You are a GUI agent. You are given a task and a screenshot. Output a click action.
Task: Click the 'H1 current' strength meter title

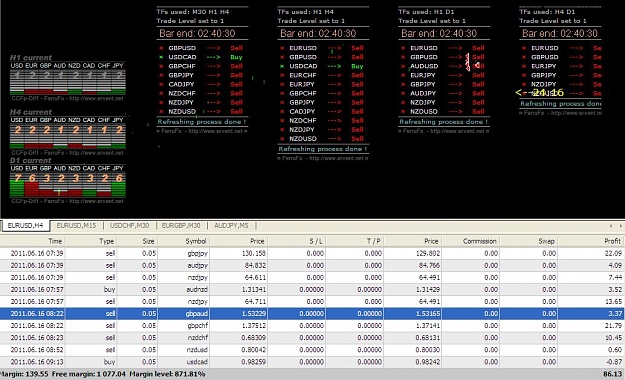pyautogui.click(x=31, y=57)
